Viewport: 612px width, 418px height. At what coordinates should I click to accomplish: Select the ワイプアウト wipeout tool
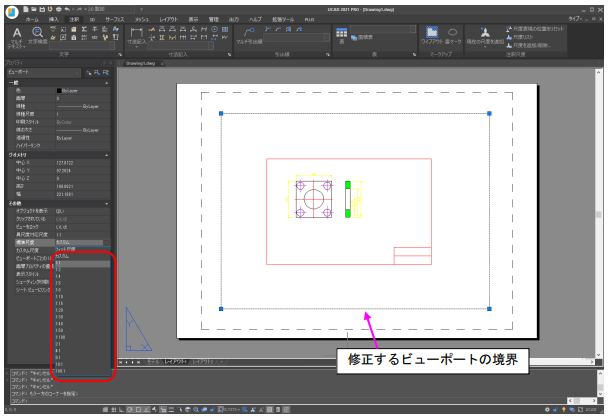tap(430, 33)
